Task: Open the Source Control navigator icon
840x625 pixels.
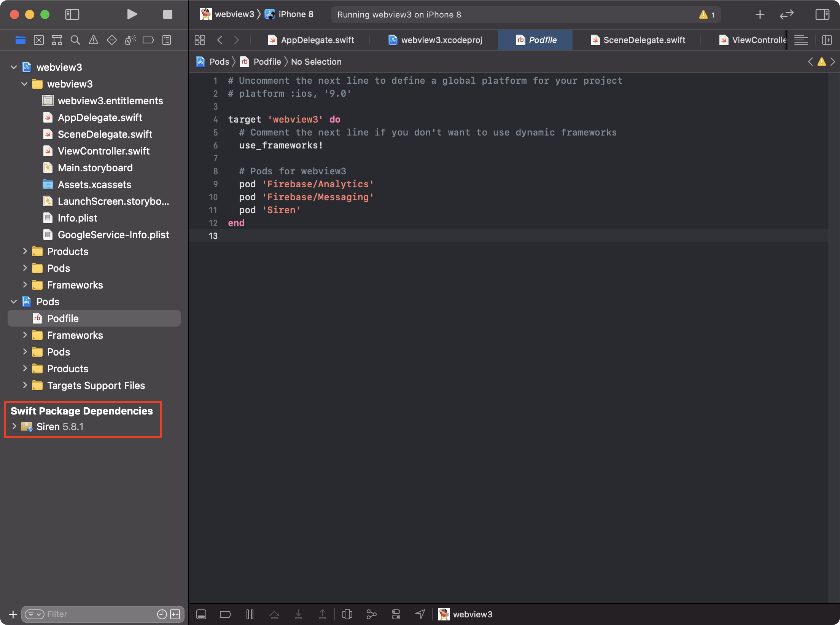Action: pos(39,40)
